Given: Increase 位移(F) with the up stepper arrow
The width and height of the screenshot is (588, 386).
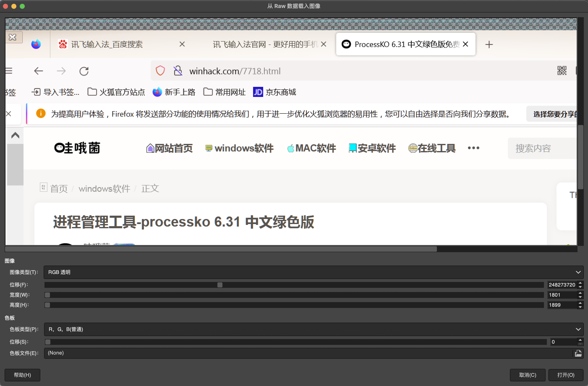Looking at the screenshot, I should [580, 283].
